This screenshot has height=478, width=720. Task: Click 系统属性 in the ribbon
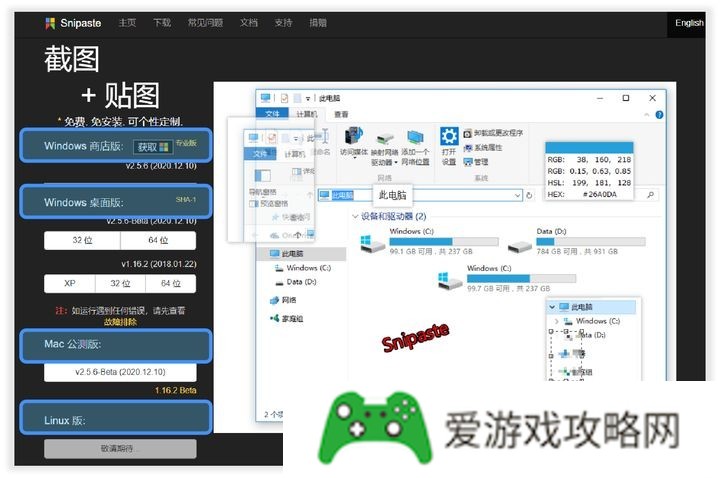click(x=483, y=147)
